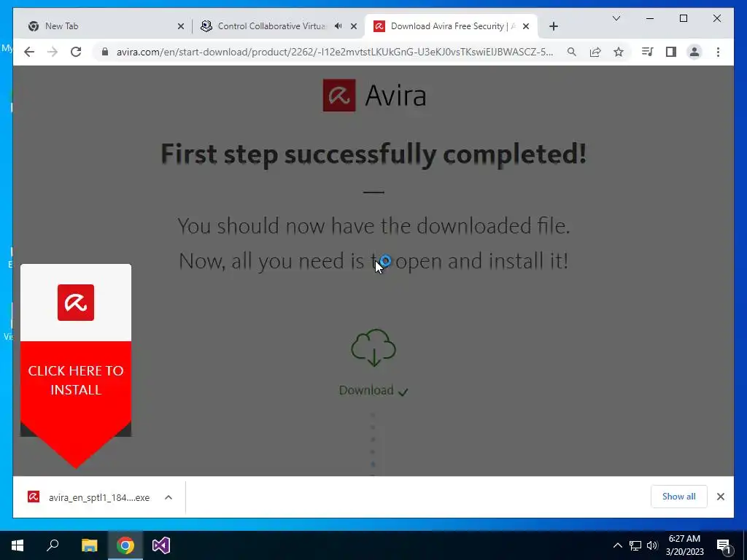
Task: Open the tab search dropdown
Action: [616, 18]
